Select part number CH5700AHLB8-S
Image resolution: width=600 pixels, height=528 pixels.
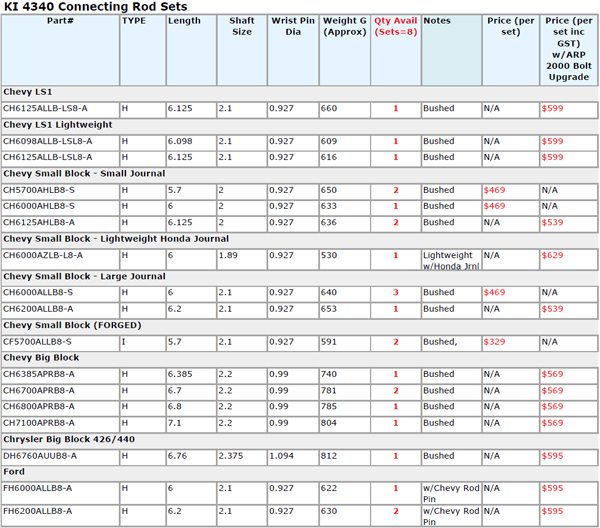pos(39,190)
